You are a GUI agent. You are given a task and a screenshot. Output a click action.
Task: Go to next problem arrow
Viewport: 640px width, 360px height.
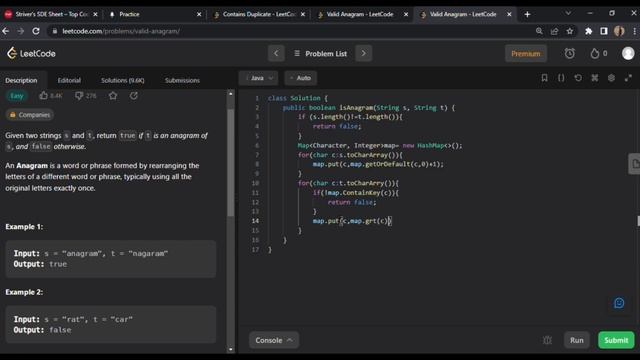coord(363,53)
